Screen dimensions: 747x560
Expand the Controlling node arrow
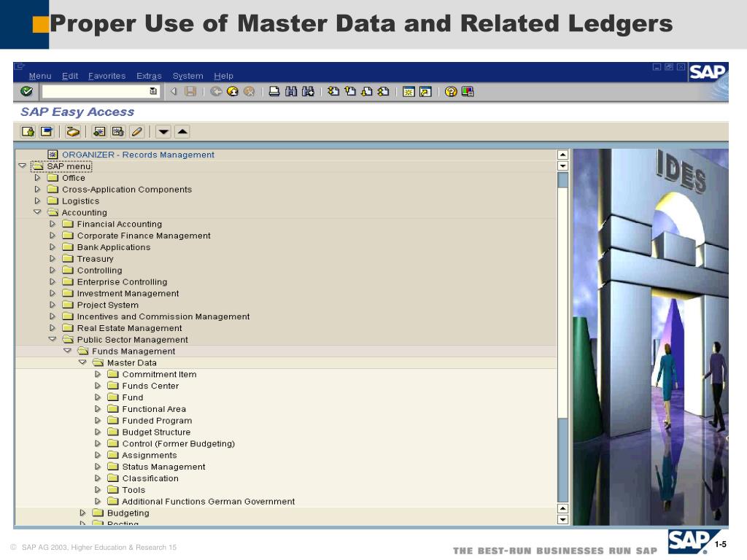coord(53,270)
